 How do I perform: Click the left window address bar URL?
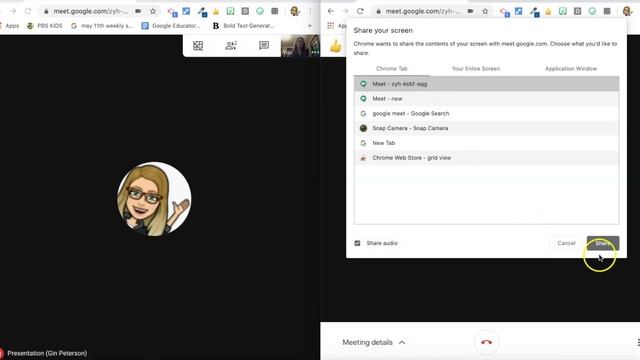click(90, 11)
